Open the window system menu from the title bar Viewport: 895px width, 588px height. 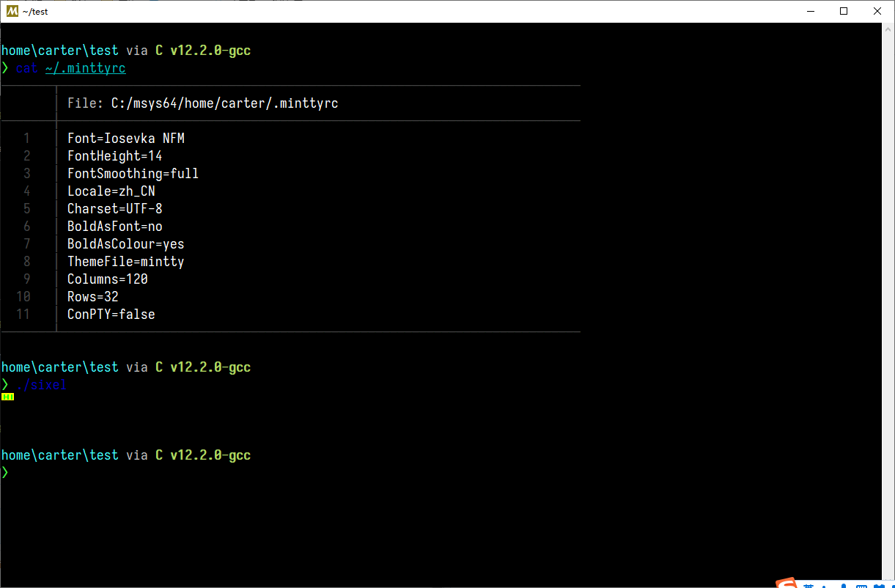[x=12, y=11]
